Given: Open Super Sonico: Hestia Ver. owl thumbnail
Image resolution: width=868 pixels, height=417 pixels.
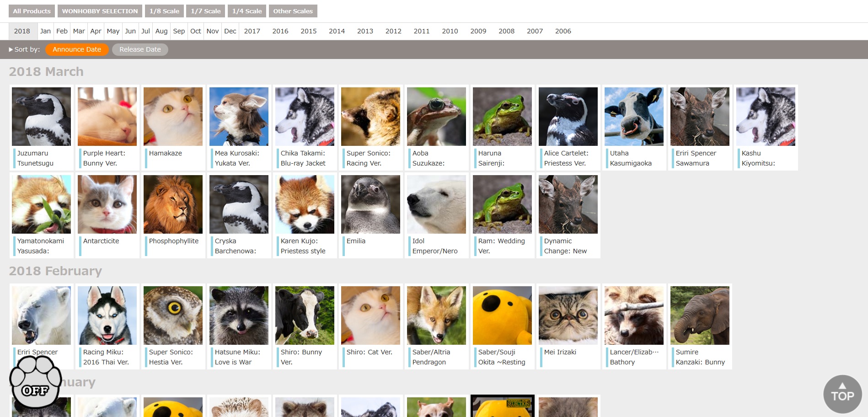Looking at the screenshot, I should click(173, 315).
